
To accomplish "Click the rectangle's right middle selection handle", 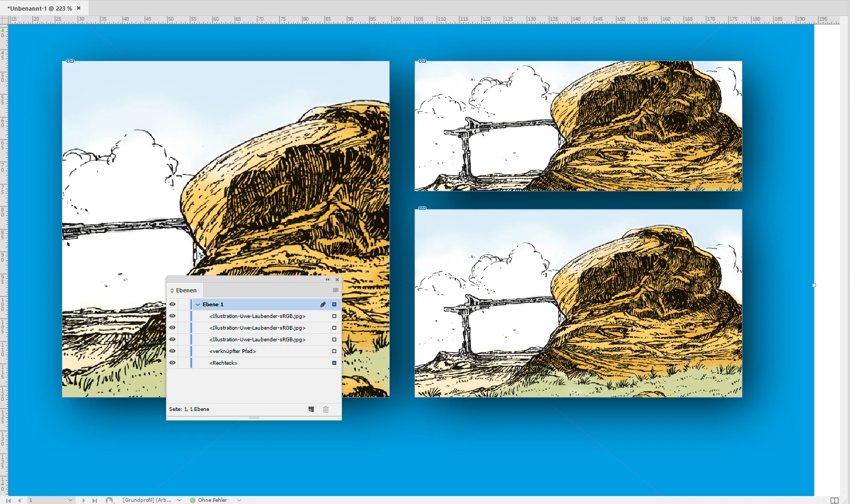I will pos(814,285).
